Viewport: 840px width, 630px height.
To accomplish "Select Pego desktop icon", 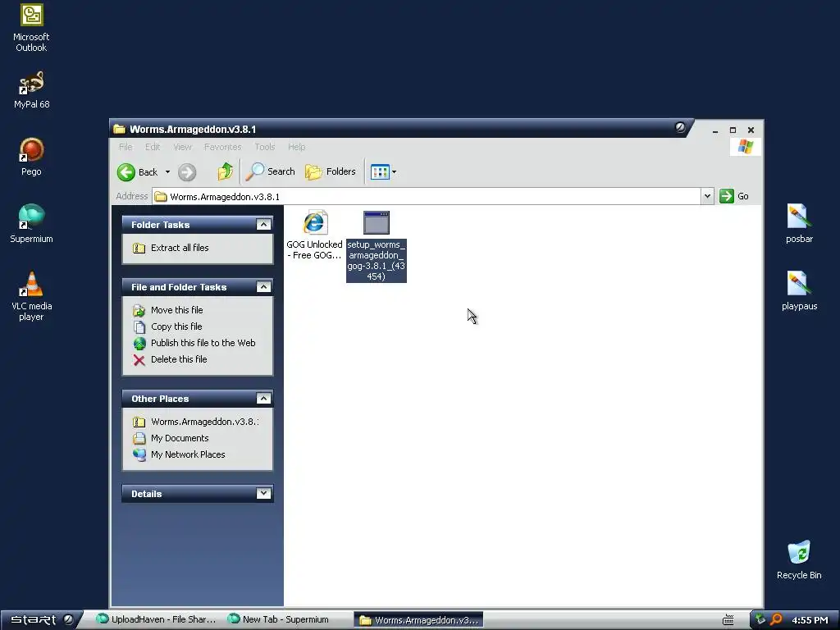I will [31, 157].
